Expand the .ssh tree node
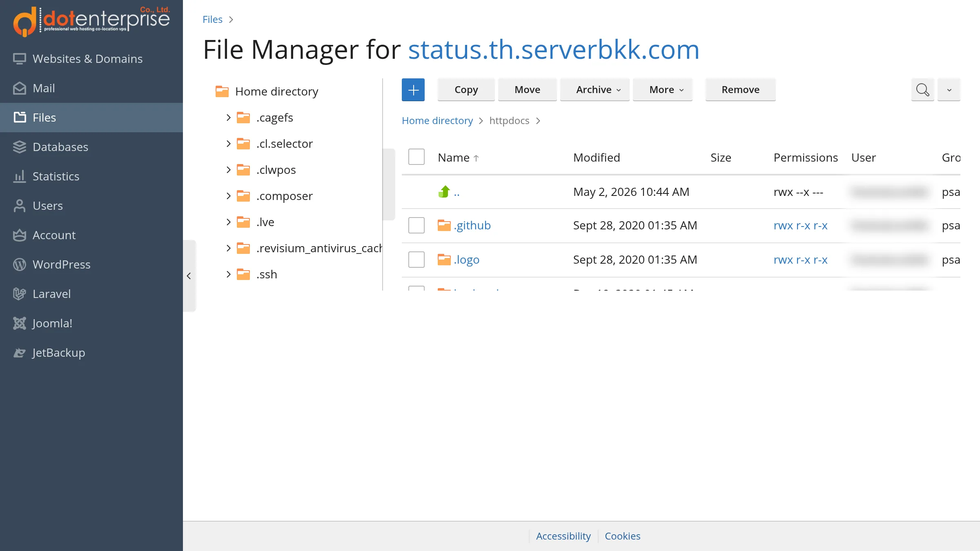The width and height of the screenshot is (980, 551). click(228, 274)
